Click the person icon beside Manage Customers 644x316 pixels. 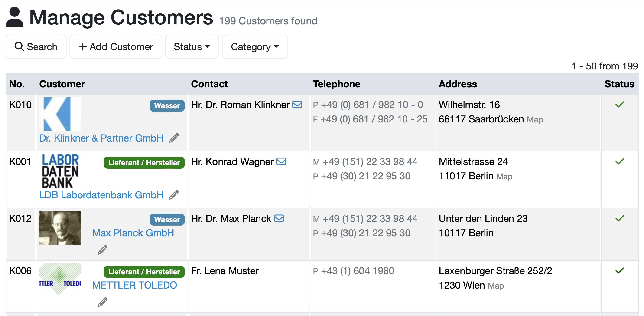click(x=14, y=17)
